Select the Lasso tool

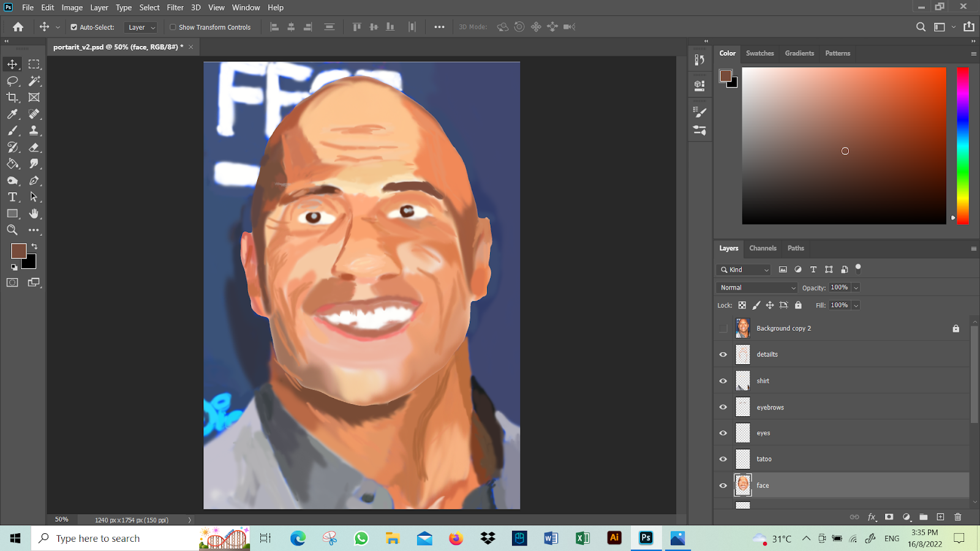point(12,81)
